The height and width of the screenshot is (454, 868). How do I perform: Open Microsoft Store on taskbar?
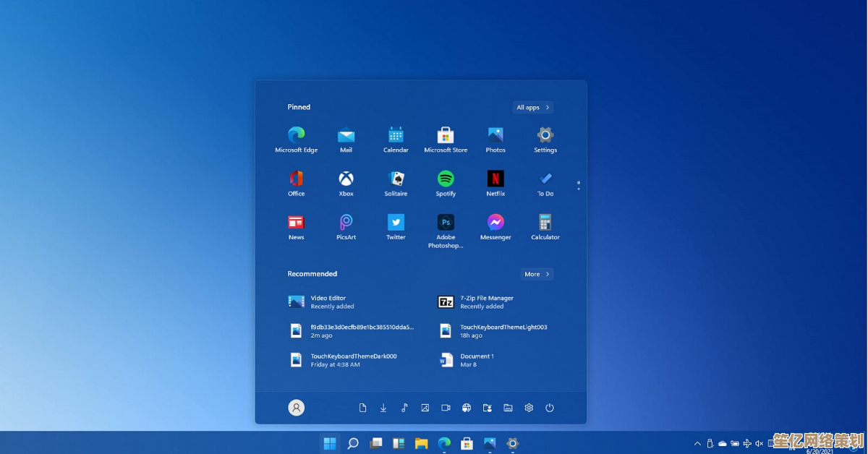pos(467,443)
